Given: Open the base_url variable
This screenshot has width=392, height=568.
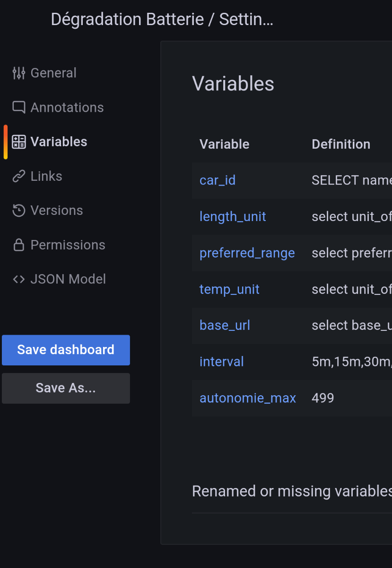Looking at the screenshot, I should [x=225, y=325].
